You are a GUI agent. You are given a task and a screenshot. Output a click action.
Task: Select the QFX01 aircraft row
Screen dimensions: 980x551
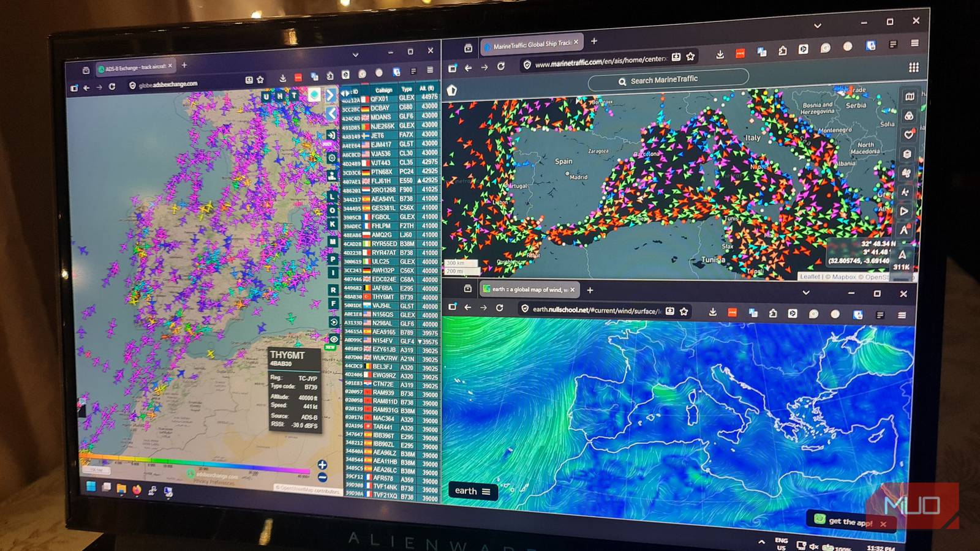click(390, 98)
